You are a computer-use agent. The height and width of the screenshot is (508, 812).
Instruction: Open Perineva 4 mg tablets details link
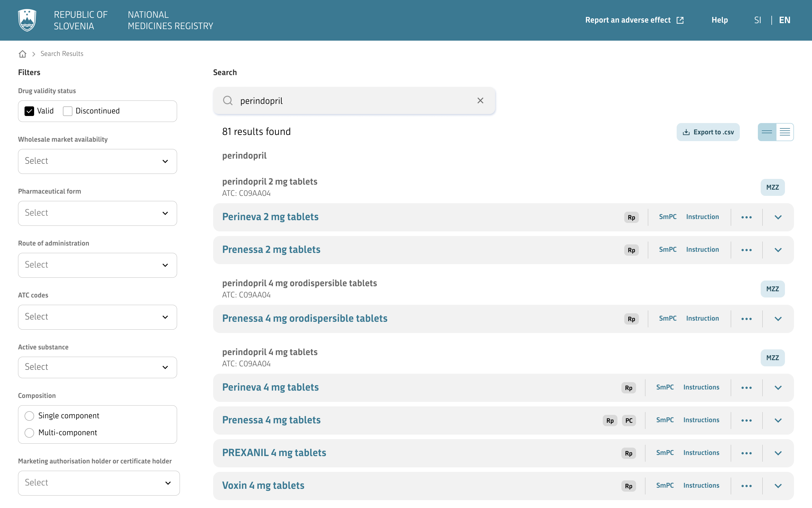270,387
